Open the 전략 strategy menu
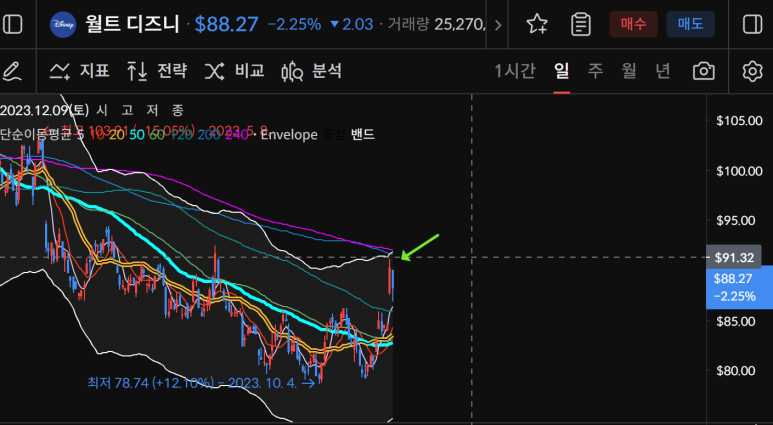This screenshot has height=425, width=773. pos(157,71)
